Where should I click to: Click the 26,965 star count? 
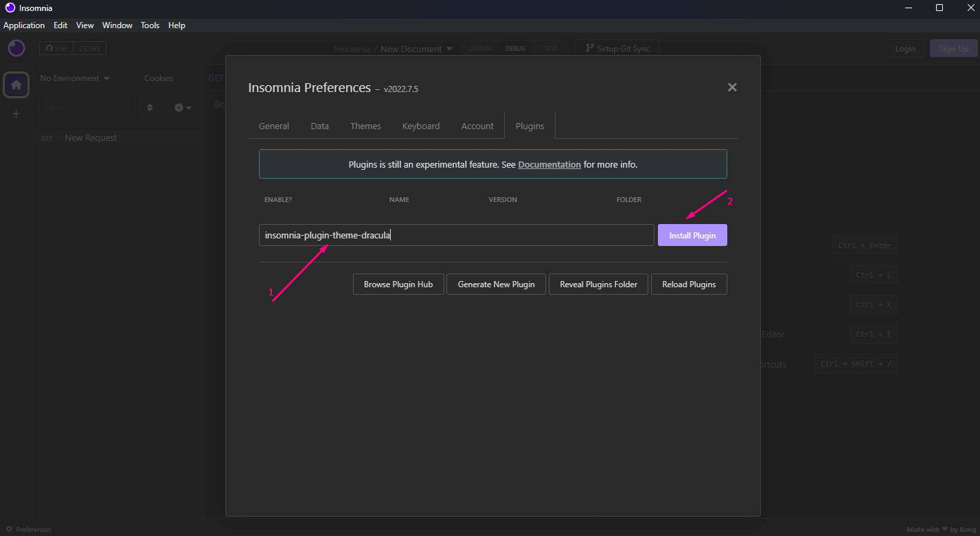pyautogui.click(x=90, y=49)
